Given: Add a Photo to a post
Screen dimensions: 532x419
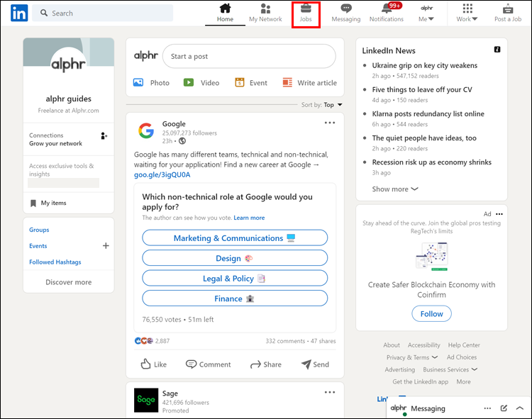Looking at the screenshot, I should [x=151, y=83].
